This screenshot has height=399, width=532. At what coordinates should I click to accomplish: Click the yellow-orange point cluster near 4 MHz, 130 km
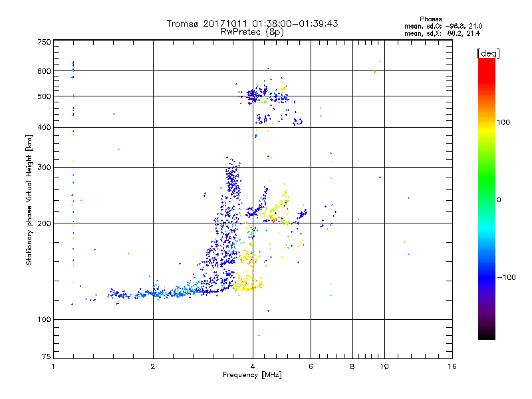[x=247, y=284]
